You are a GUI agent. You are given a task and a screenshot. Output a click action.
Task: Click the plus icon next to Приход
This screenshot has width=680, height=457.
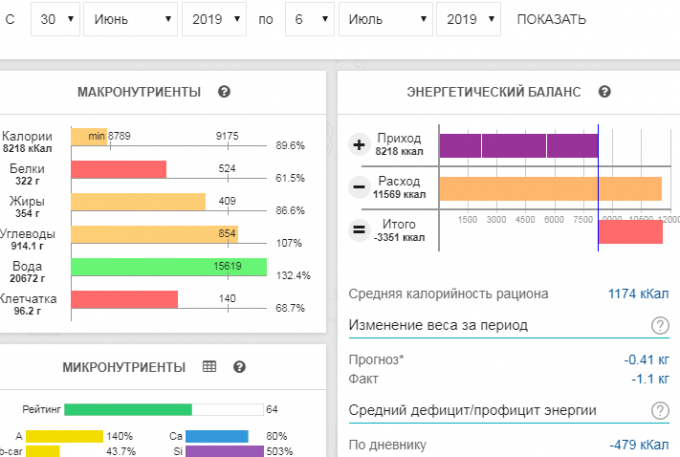[x=360, y=145]
